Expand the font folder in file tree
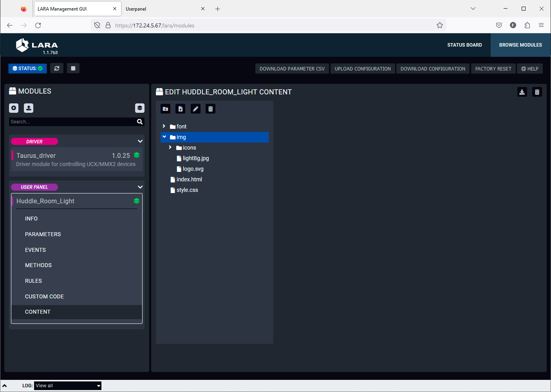The width and height of the screenshot is (551, 392). point(164,126)
